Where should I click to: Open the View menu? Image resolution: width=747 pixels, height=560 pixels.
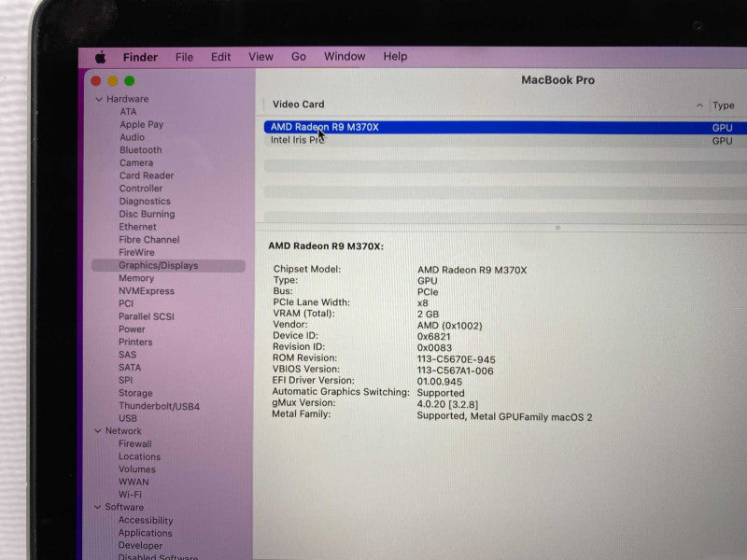(x=261, y=57)
